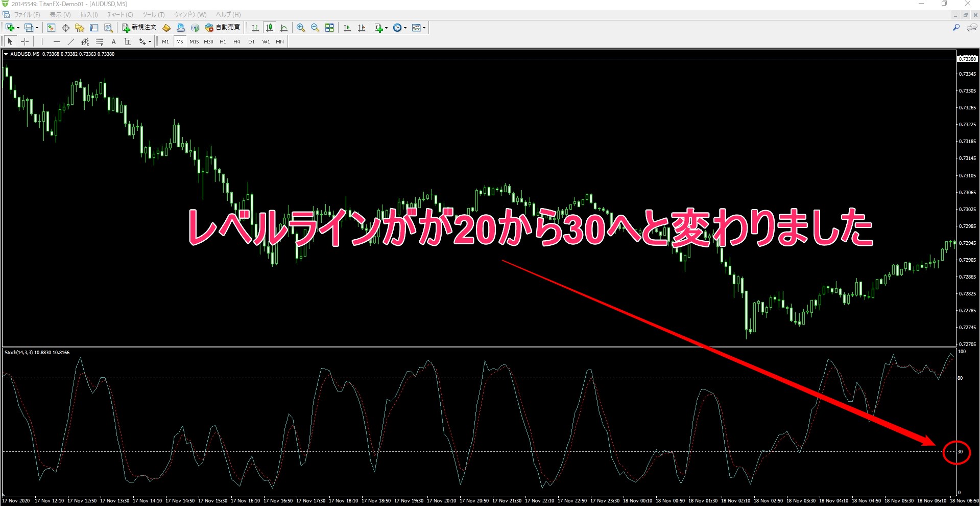This screenshot has height=506, width=980.
Task: Toggle chart auto scroll
Action: [347, 28]
